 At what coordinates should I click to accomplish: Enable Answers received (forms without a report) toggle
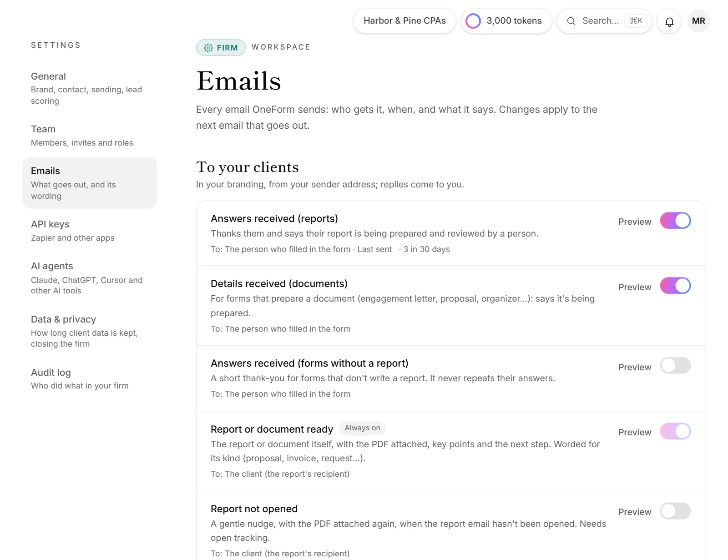point(676,366)
